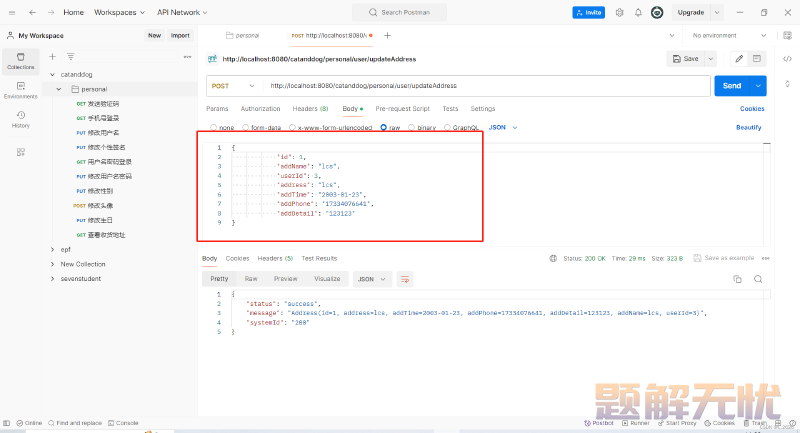The width and height of the screenshot is (800, 433).
Task: Open settings gear icon in header
Action: click(x=619, y=12)
